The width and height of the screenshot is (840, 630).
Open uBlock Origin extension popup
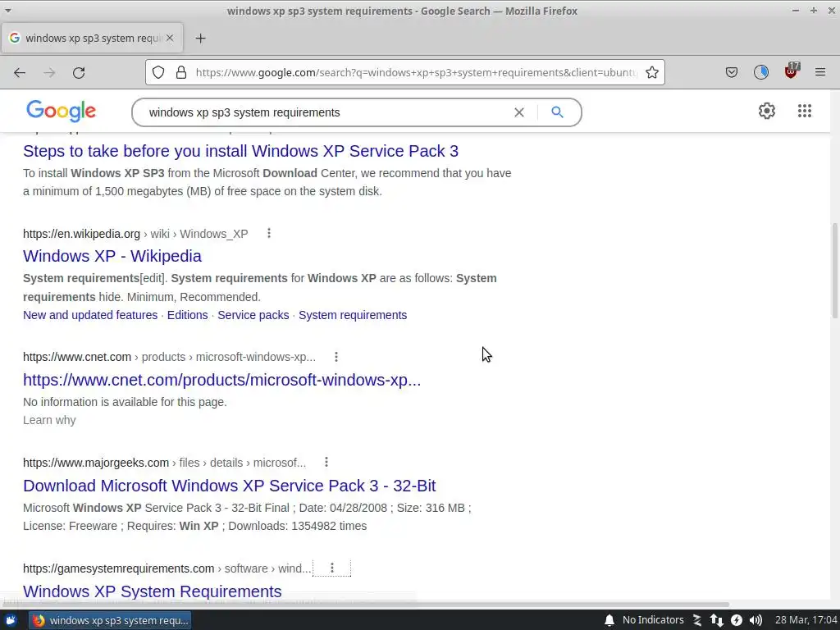792,71
